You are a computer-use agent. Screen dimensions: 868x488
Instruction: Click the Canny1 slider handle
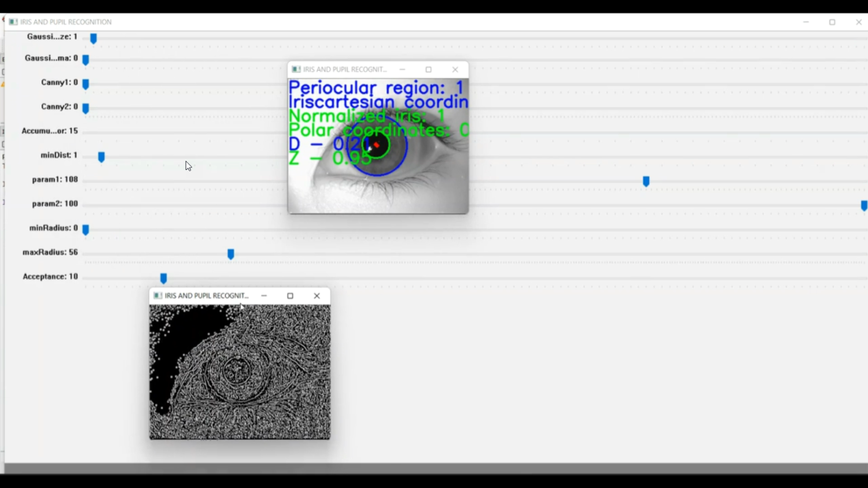pos(86,84)
